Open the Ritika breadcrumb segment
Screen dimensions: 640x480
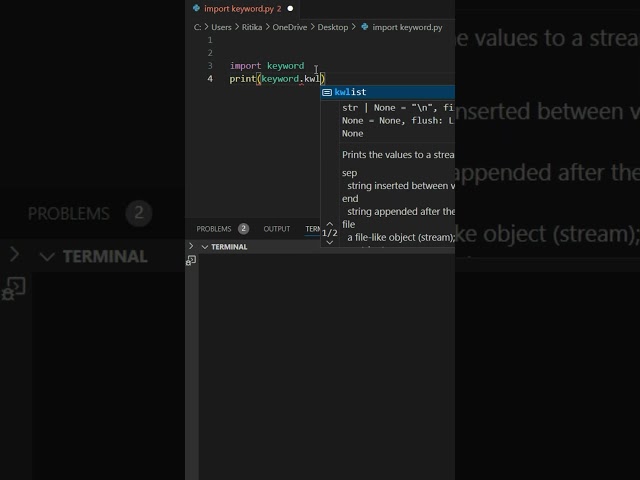click(x=252, y=27)
